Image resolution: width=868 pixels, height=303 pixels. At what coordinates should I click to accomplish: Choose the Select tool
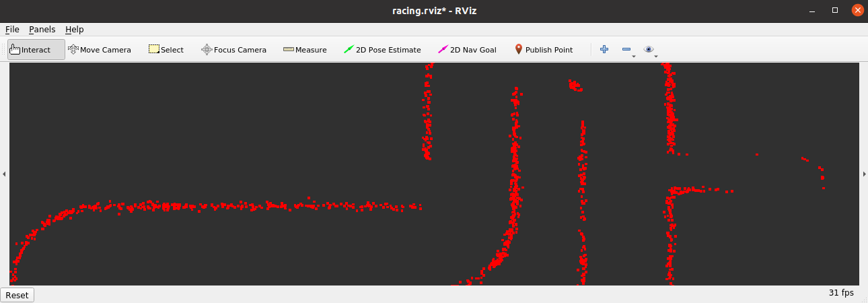pos(166,50)
